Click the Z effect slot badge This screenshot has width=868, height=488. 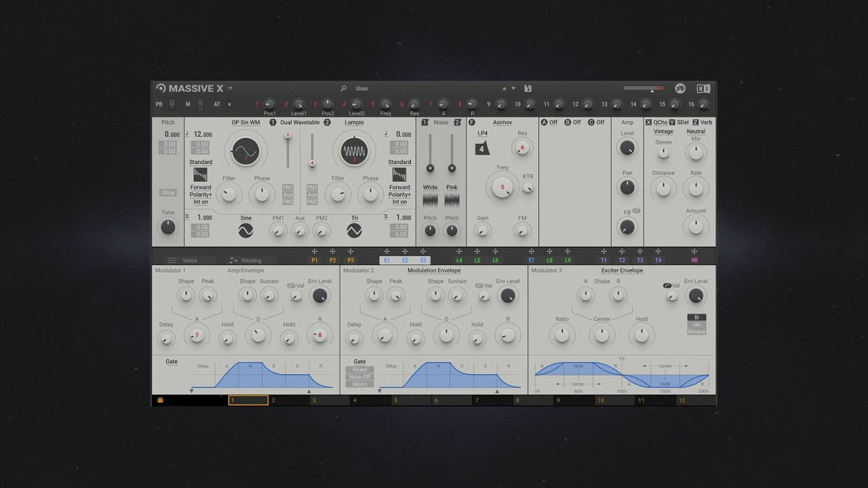pyautogui.click(x=695, y=123)
